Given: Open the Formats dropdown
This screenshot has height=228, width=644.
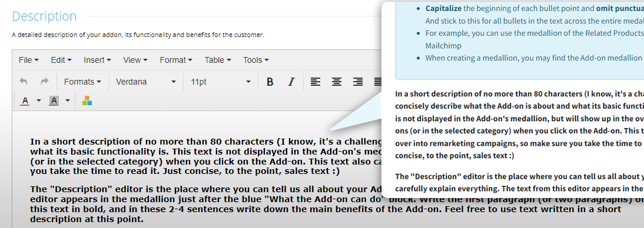Looking at the screenshot, I should 82,82.
